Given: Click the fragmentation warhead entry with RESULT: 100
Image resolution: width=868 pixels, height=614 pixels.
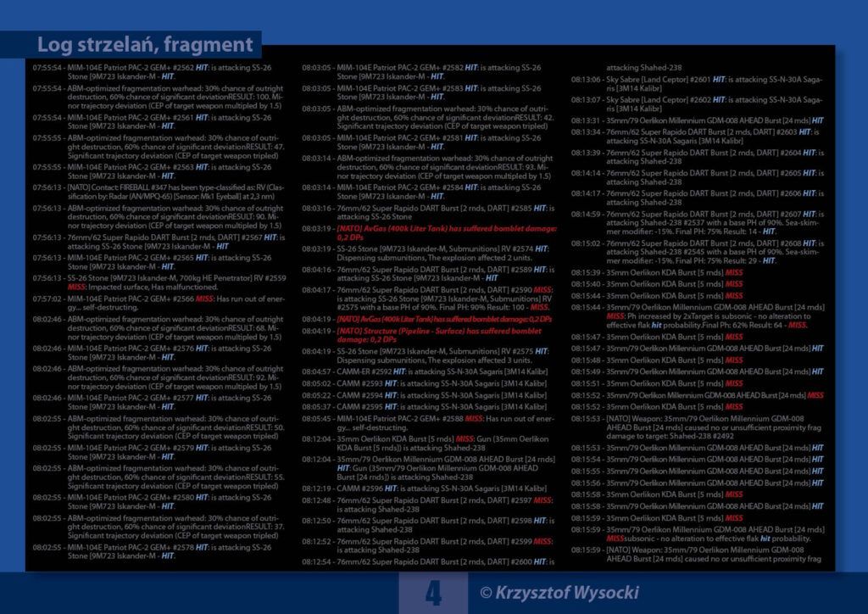Looking at the screenshot, I should 159,97.
